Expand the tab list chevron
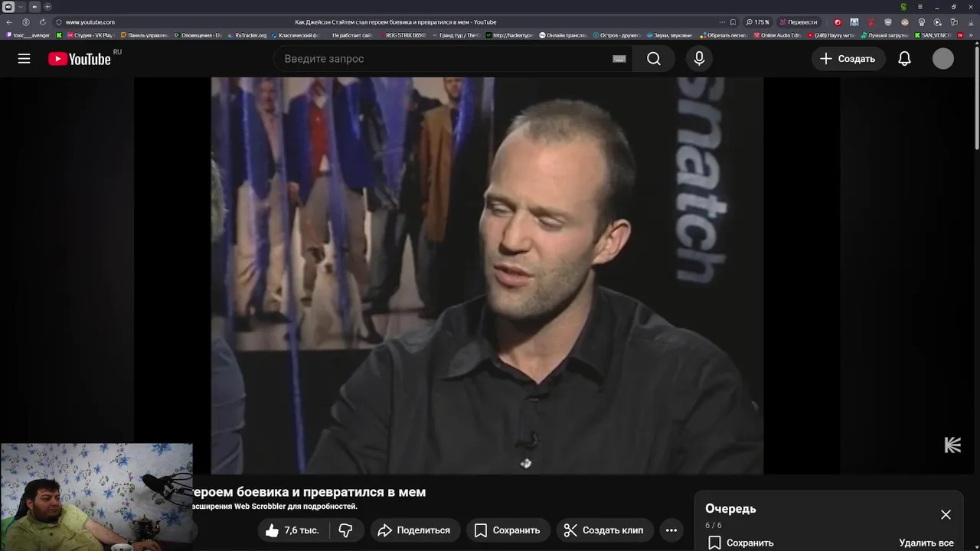 [x=21, y=7]
